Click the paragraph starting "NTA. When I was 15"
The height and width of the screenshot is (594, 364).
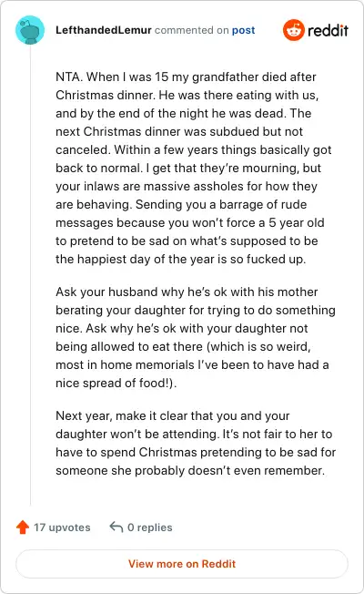[x=194, y=168]
